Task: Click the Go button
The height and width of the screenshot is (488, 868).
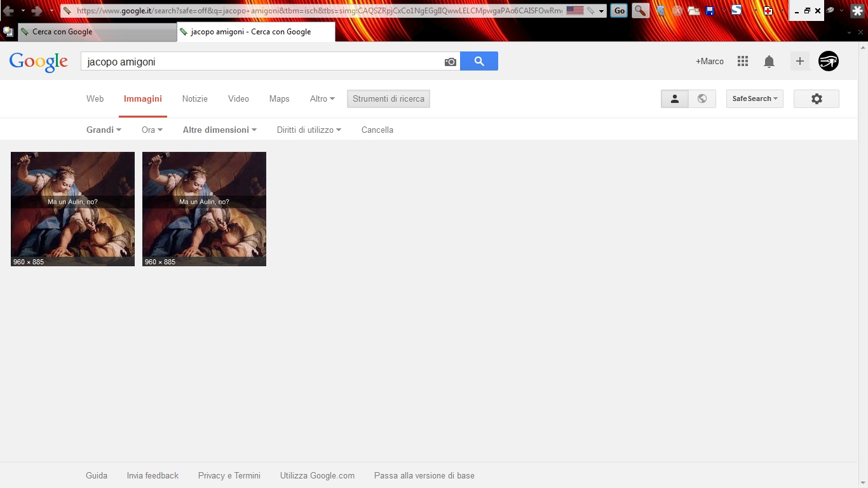Action: pyautogui.click(x=619, y=10)
